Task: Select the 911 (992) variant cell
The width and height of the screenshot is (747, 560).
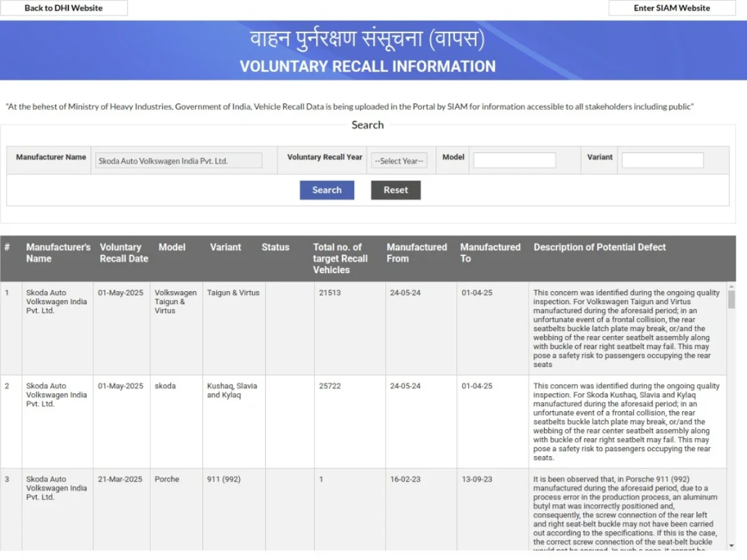Action: (x=223, y=479)
